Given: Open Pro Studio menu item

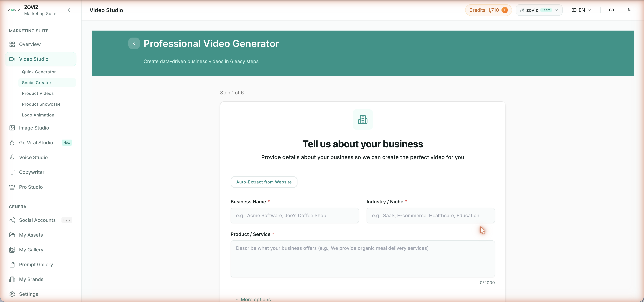Looking at the screenshot, I should point(40,187).
